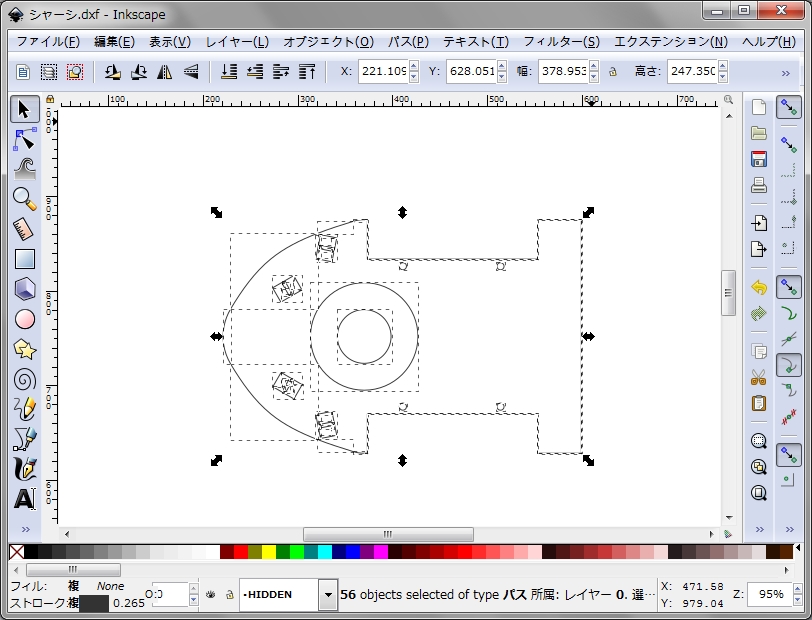
Task: Increase the X coordinate spinner
Action: click(x=414, y=66)
